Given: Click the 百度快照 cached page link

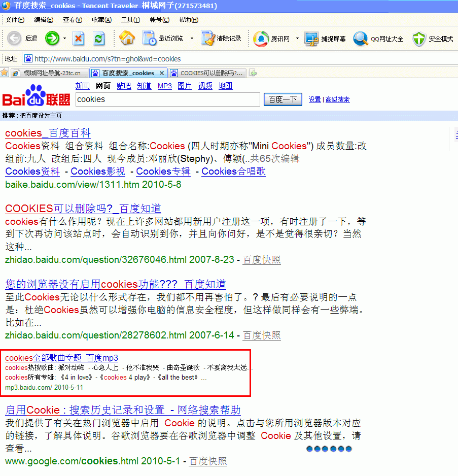Looking at the screenshot, I should point(261,259).
